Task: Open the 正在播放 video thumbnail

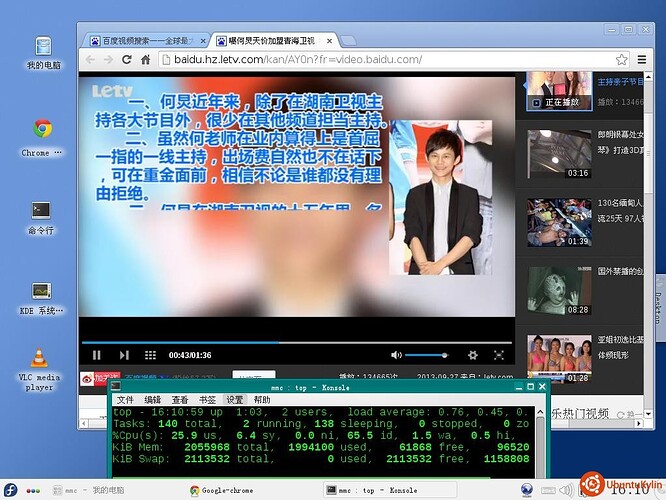Action: point(559,91)
